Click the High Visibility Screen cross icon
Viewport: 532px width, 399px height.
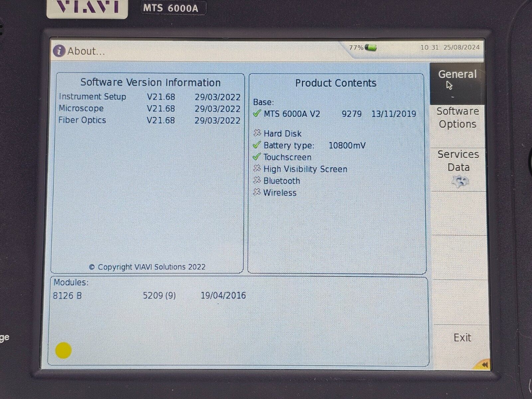pyautogui.click(x=257, y=169)
